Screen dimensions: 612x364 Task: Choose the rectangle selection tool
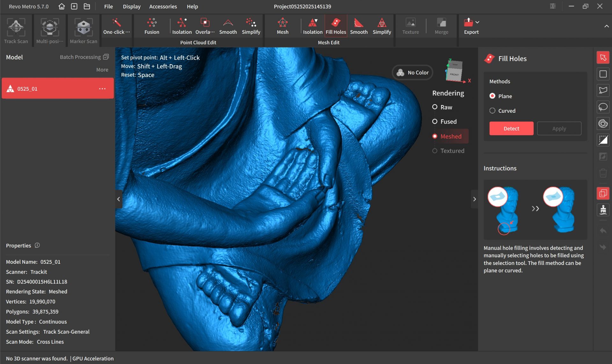click(x=603, y=74)
